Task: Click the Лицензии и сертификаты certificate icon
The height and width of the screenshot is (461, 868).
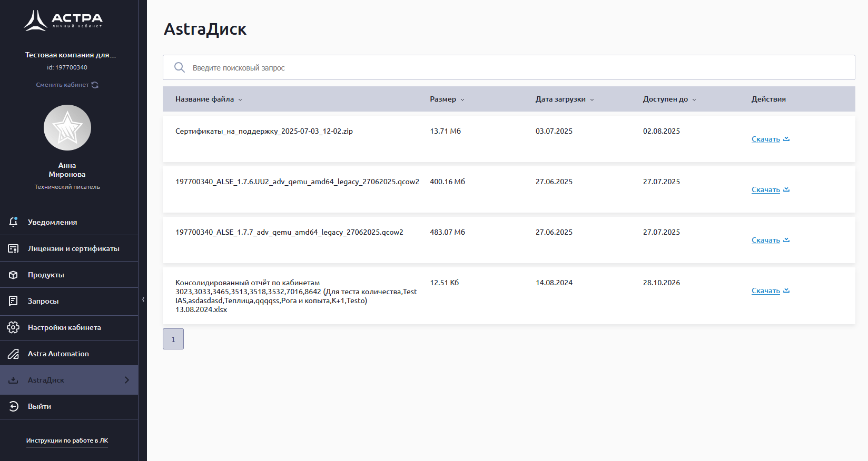Action: [14, 248]
